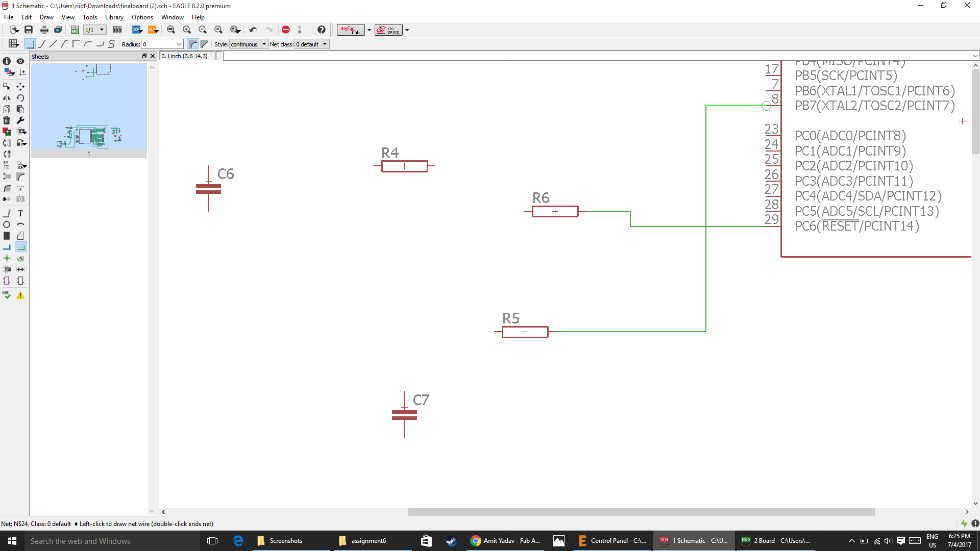Expand the design link dropdown arrow
This screenshot has height=551, width=980.
(x=369, y=30)
